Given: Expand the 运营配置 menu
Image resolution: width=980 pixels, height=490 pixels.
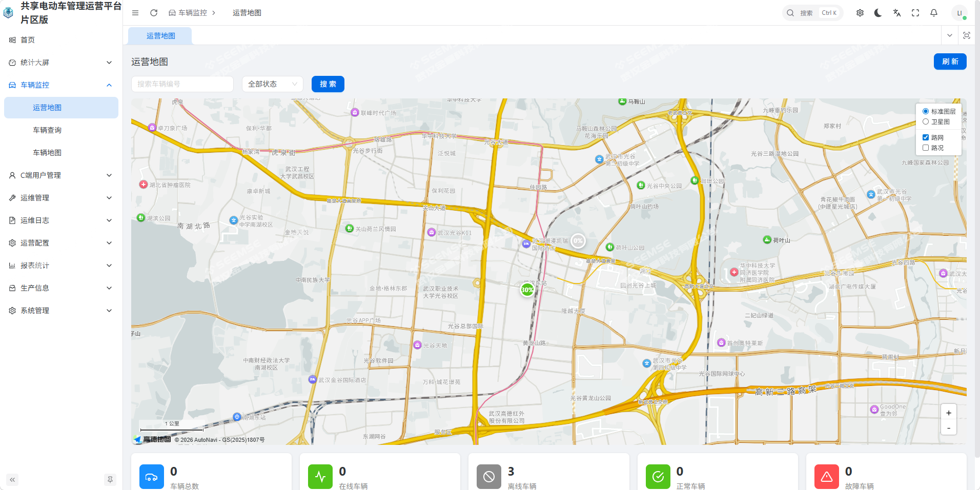Looking at the screenshot, I should [62, 243].
